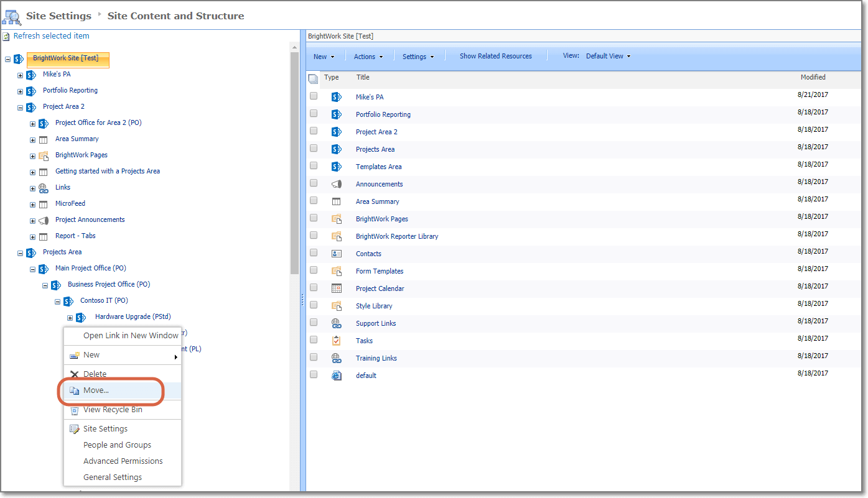The height and width of the screenshot is (498, 868).
Task: Open New submenu in context menu
Action: pyautogui.click(x=123, y=355)
